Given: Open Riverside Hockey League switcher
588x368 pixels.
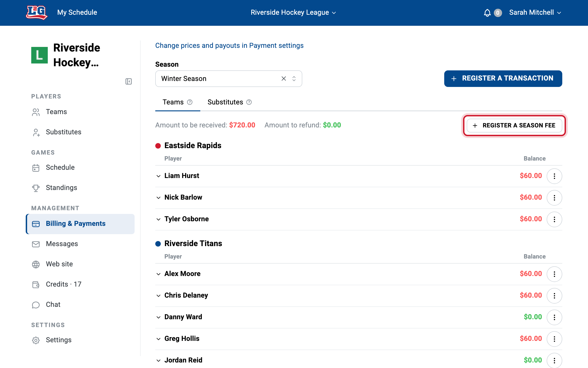Looking at the screenshot, I should (x=293, y=12).
